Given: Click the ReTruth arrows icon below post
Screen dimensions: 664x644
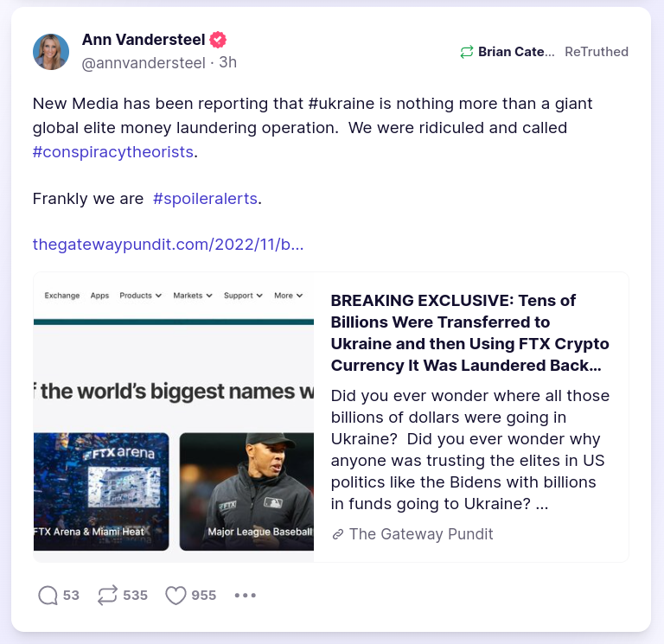Looking at the screenshot, I should tap(107, 595).
